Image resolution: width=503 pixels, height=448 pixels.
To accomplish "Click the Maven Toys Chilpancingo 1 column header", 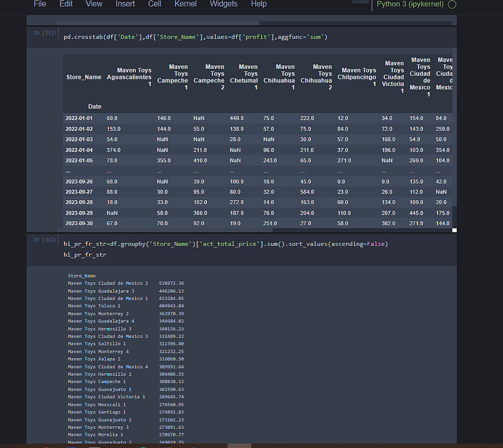I will tap(357, 77).
